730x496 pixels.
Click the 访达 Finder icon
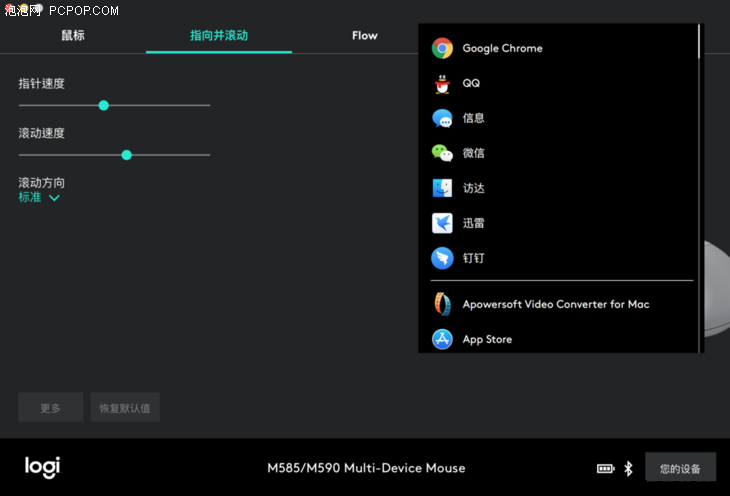click(442, 188)
